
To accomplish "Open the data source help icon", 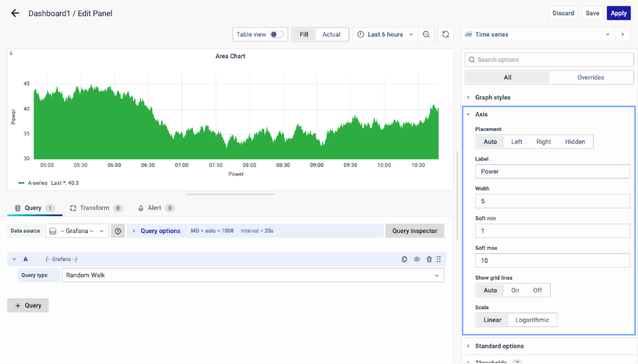I will 118,231.
